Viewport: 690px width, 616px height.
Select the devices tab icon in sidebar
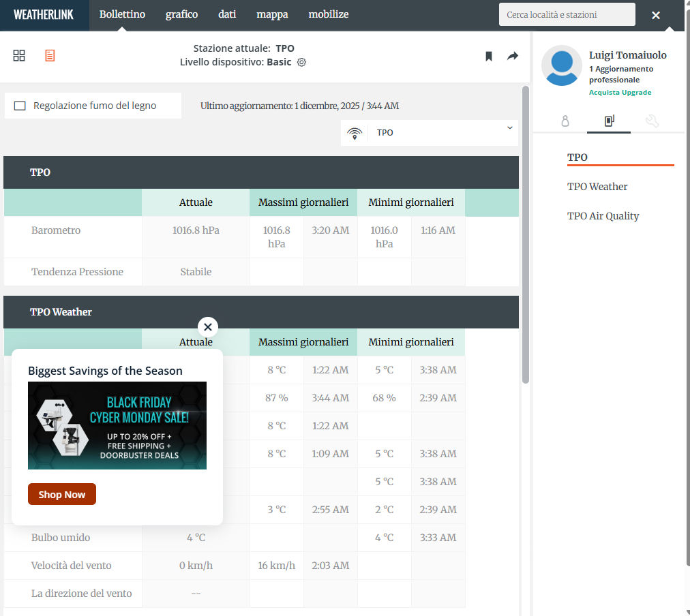609,121
